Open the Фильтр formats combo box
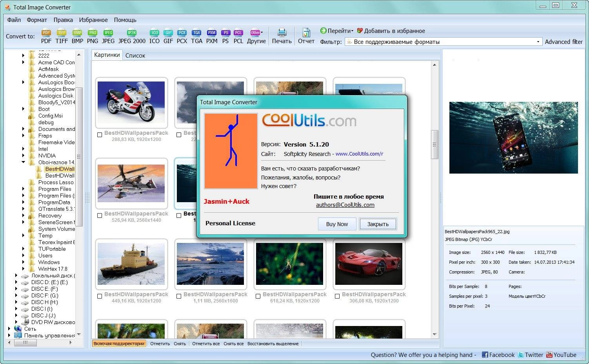The image size is (589, 364). (x=444, y=42)
